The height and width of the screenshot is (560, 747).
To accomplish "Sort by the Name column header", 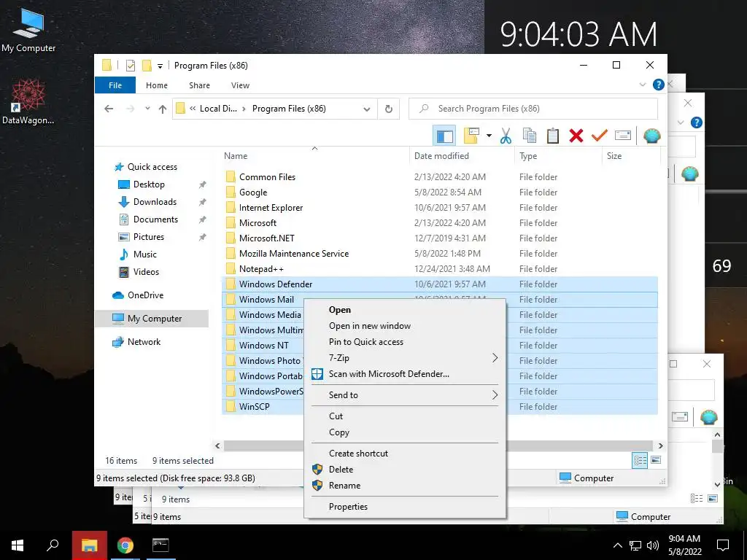I will click(x=314, y=156).
